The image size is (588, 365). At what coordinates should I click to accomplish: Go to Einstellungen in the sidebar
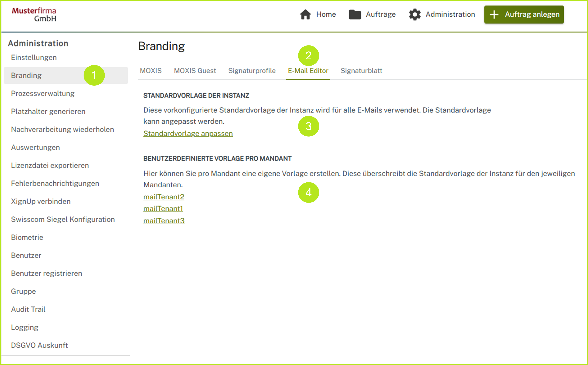click(x=34, y=57)
